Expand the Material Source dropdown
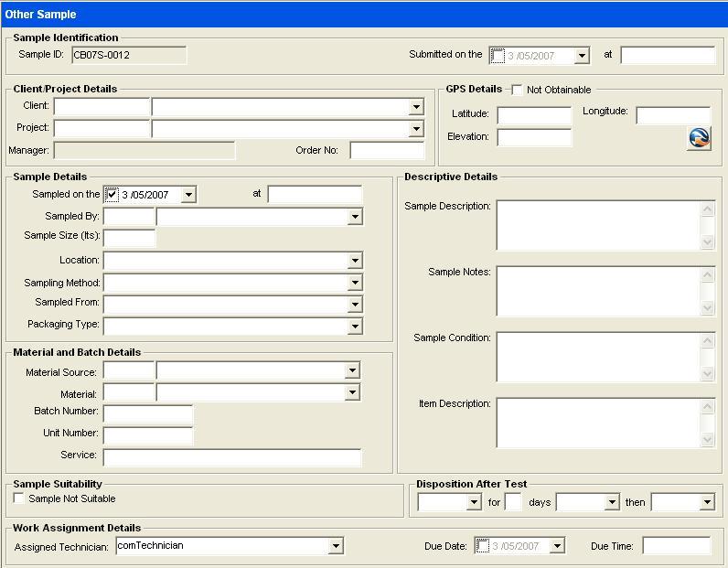The image size is (728, 568). pos(352,370)
